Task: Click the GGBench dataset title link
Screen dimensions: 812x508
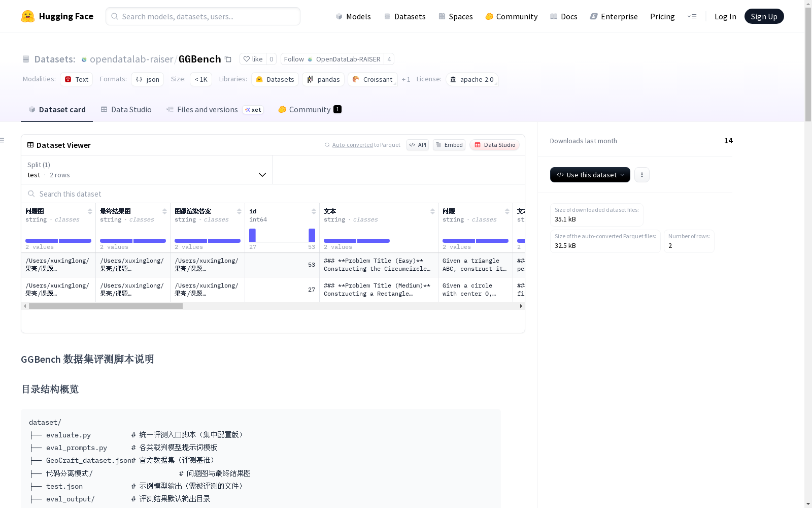Action: 199,59
